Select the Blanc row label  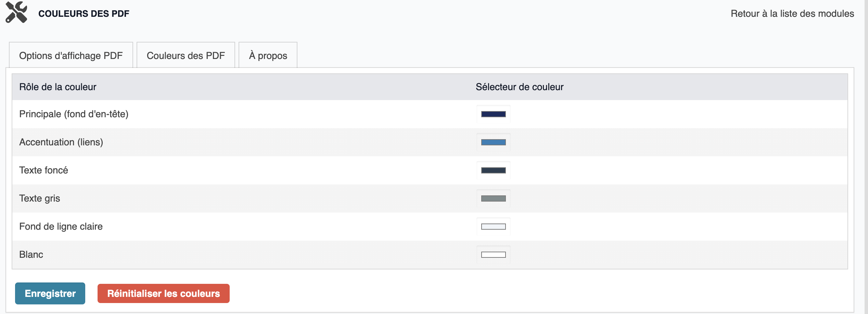(31, 255)
